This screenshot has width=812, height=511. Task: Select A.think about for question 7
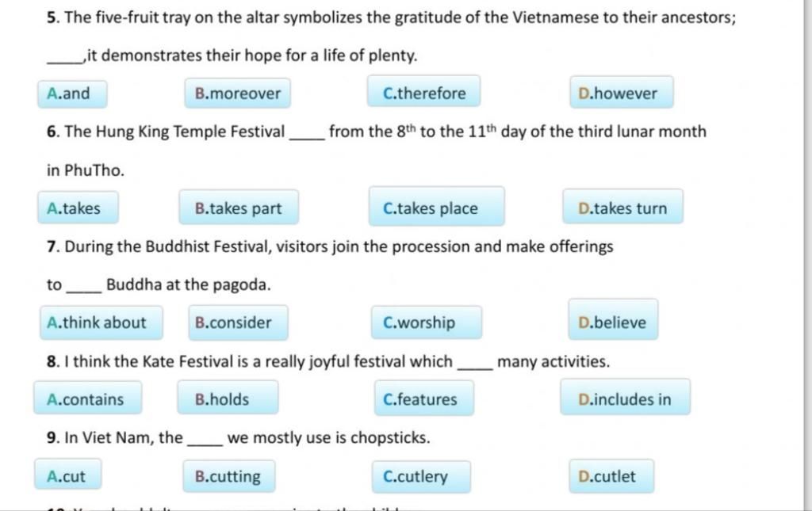pyautogui.click(x=101, y=322)
